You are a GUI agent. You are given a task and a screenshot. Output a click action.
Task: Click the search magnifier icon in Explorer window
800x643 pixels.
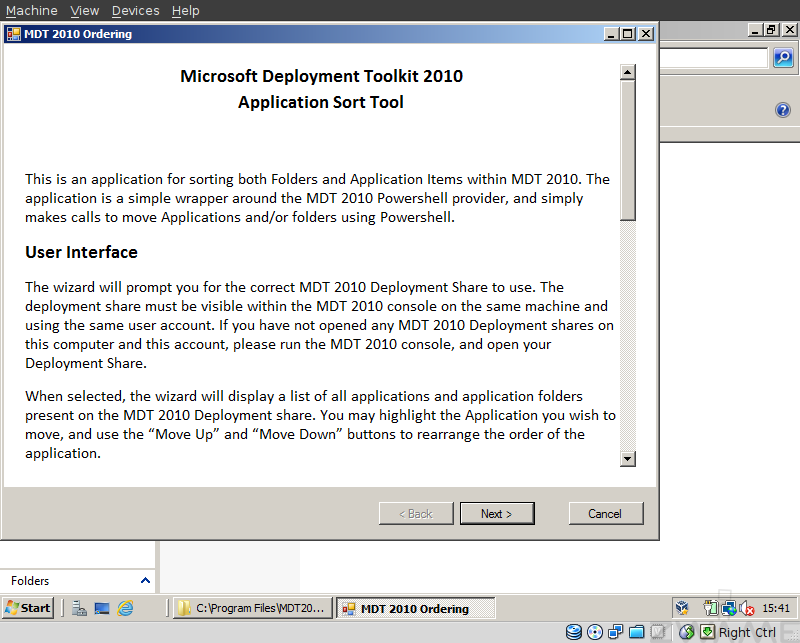[x=784, y=57]
